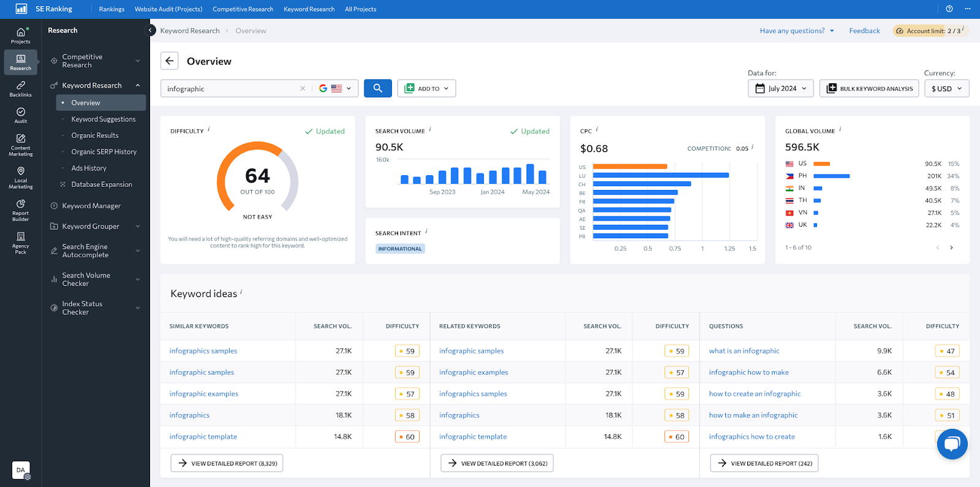The height and width of the screenshot is (487, 980).
Task: Select Research icon in left rail
Action: (x=21, y=62)
